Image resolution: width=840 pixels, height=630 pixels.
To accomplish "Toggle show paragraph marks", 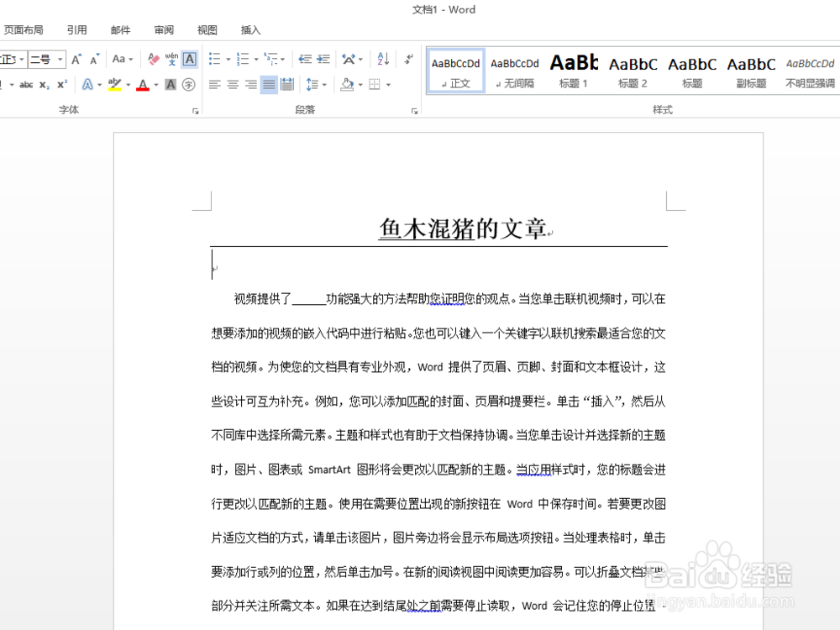I will [408, 59].
